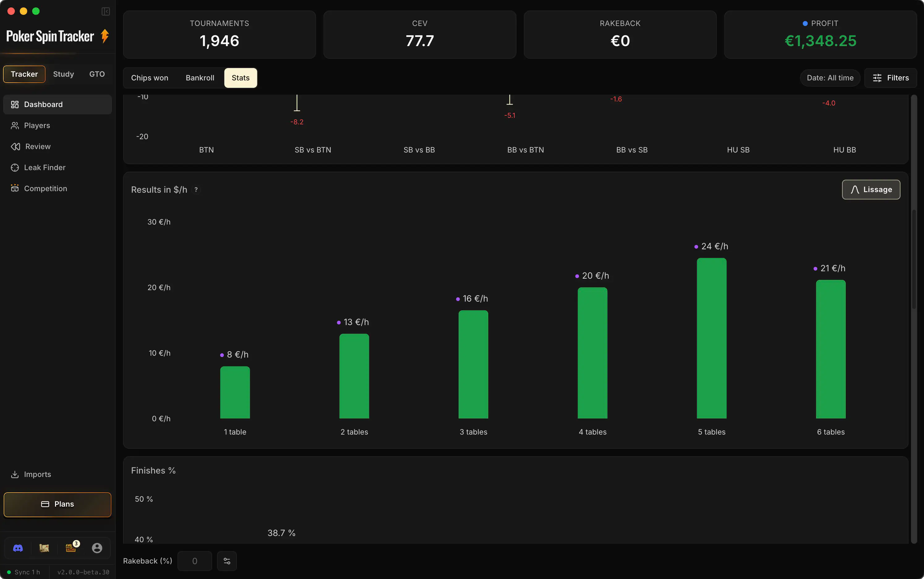
Task: Collapse the sidebar with panel icon
Action: (x=106, y=11)
